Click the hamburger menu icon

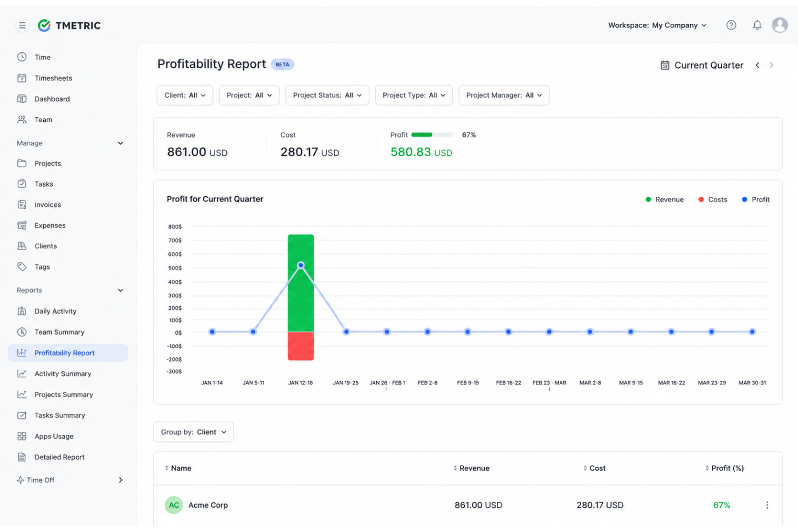point(22,25)
